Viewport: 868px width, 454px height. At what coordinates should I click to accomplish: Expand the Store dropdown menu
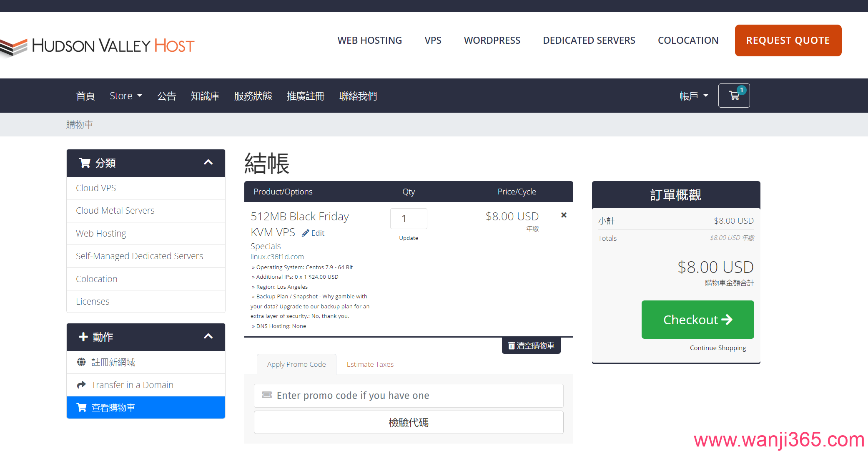(x=125, y=96)
